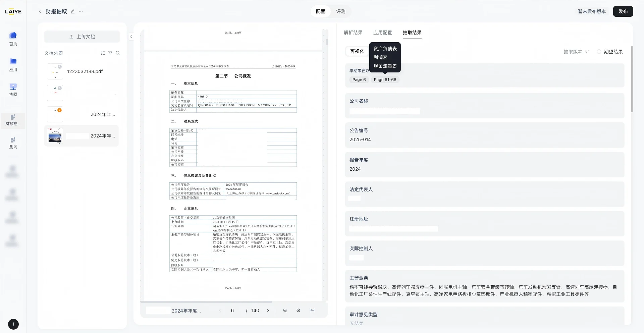
Task: Open the 首页 home sidebar icon
Action: 13,39
